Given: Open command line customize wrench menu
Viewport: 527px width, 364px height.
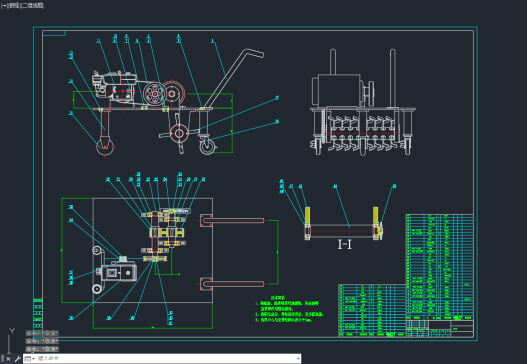Looking at the screenshot, I should pyautogui.click(x=17, y=359).
